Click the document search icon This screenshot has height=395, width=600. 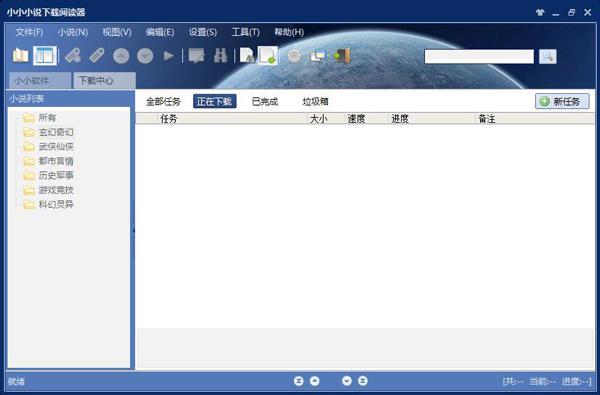click(x=247, y=56)
